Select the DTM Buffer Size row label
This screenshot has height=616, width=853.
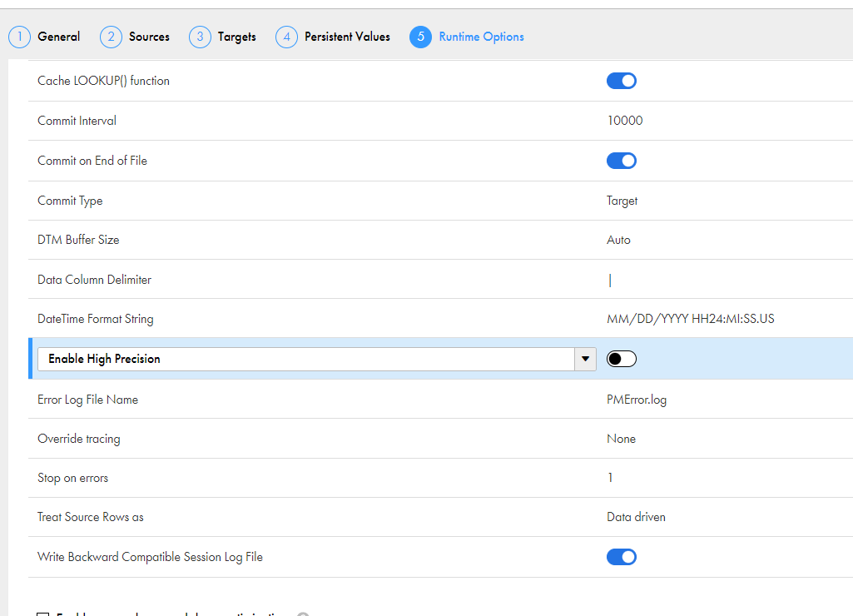(x=78, y=240)
